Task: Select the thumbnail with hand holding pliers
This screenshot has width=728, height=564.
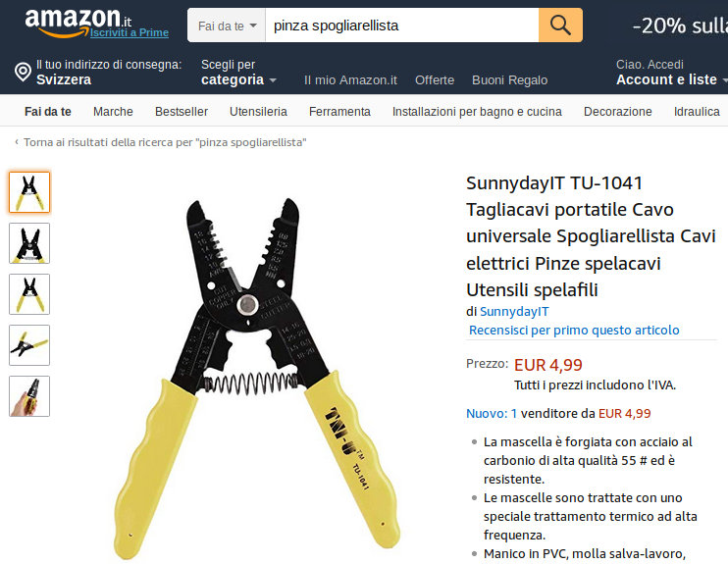Action: [29, 396]
